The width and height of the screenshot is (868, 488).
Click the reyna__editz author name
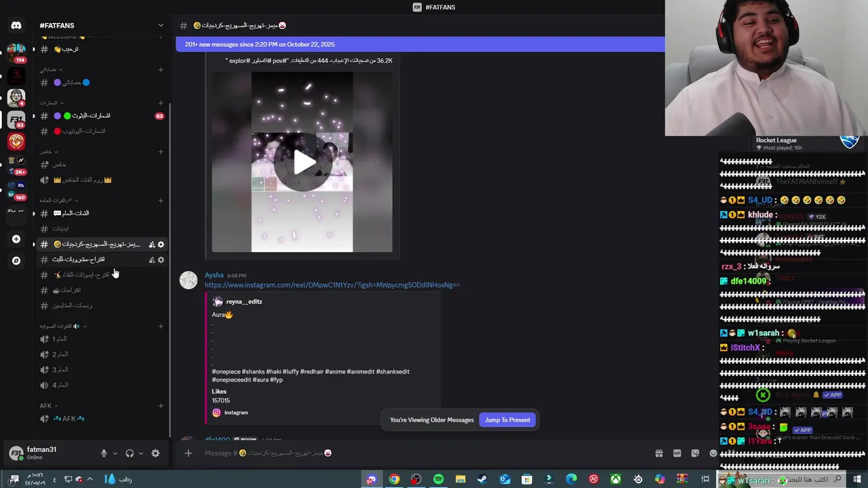coord(244,302)
